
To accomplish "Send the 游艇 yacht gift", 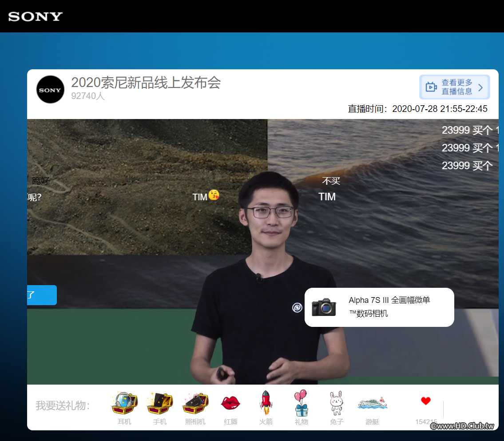I will tap(372, 403).
